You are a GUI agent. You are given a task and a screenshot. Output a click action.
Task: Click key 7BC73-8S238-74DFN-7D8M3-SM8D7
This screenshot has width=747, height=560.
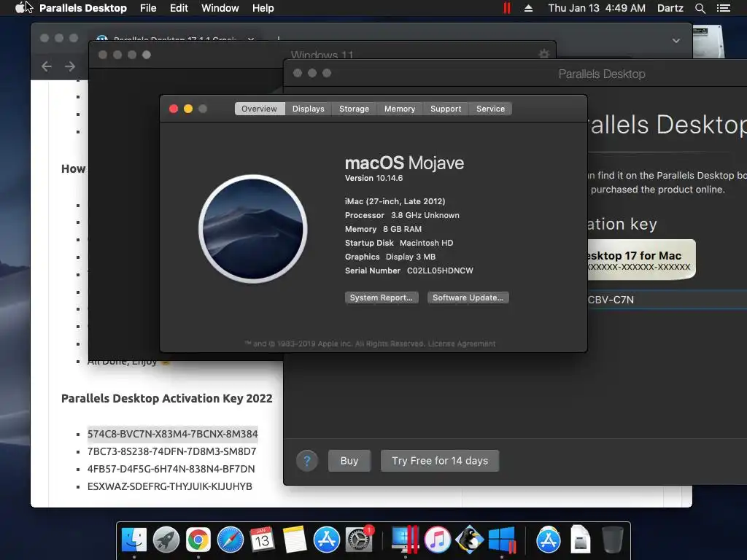click(171, 451)
